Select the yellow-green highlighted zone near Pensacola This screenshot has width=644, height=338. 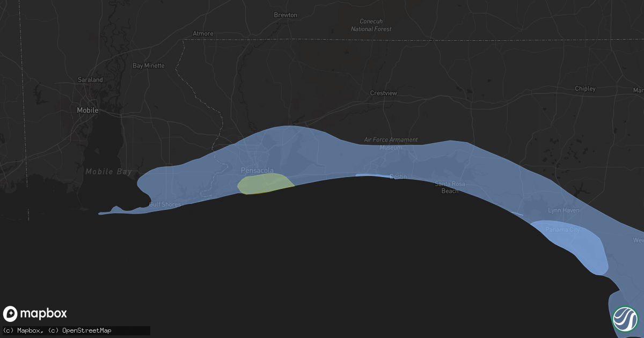pos(264,184)
